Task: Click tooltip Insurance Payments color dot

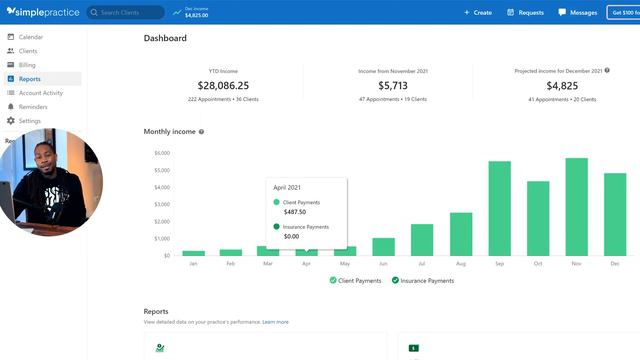Action: click(x=276, y=226)
